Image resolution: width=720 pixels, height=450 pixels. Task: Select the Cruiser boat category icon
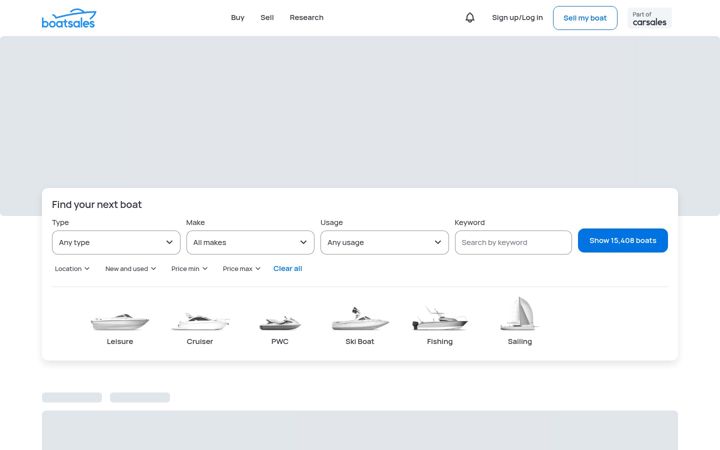pos(200,321)
